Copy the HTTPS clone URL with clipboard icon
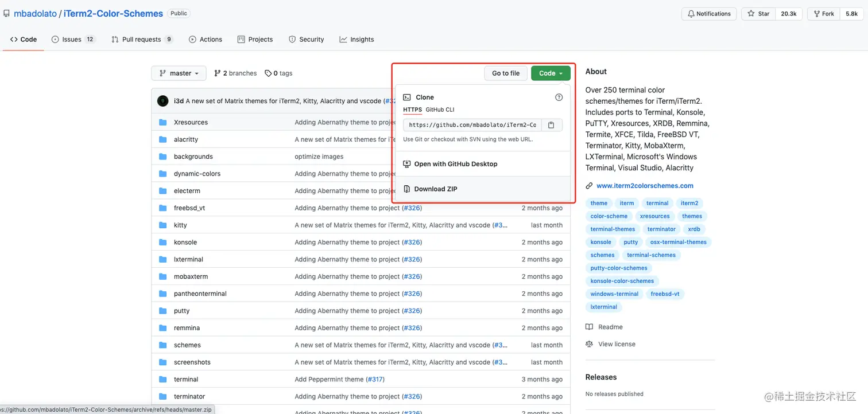 click(551, 125)
